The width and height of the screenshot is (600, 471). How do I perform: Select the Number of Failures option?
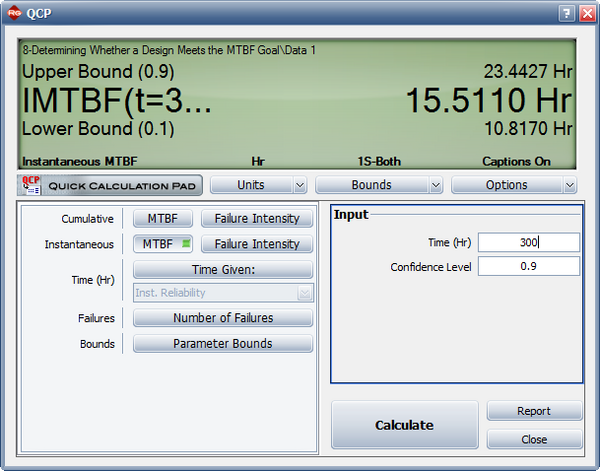(223, 318)
